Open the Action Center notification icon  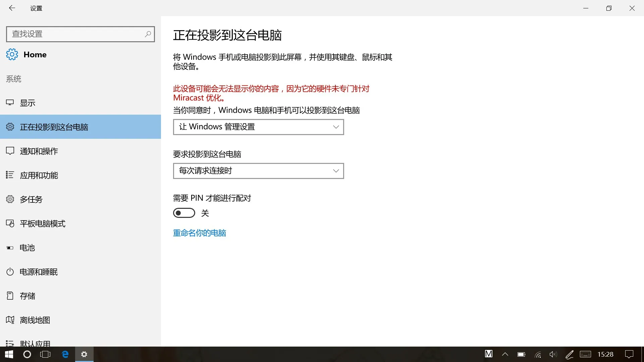tap(629, 354)
